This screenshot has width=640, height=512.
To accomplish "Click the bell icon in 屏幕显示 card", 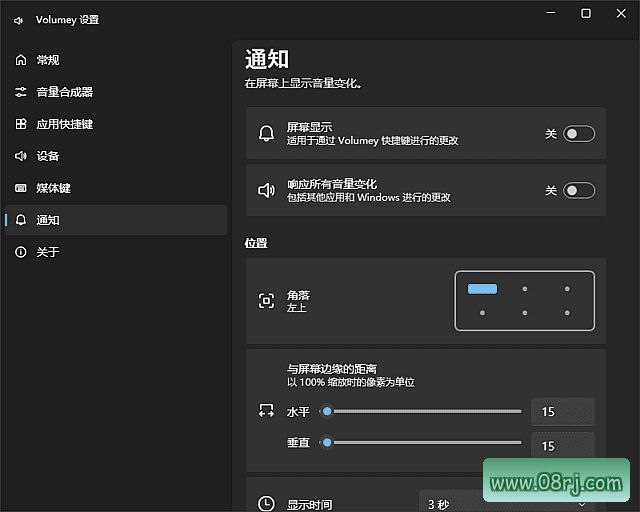I will tap(267, 133).
